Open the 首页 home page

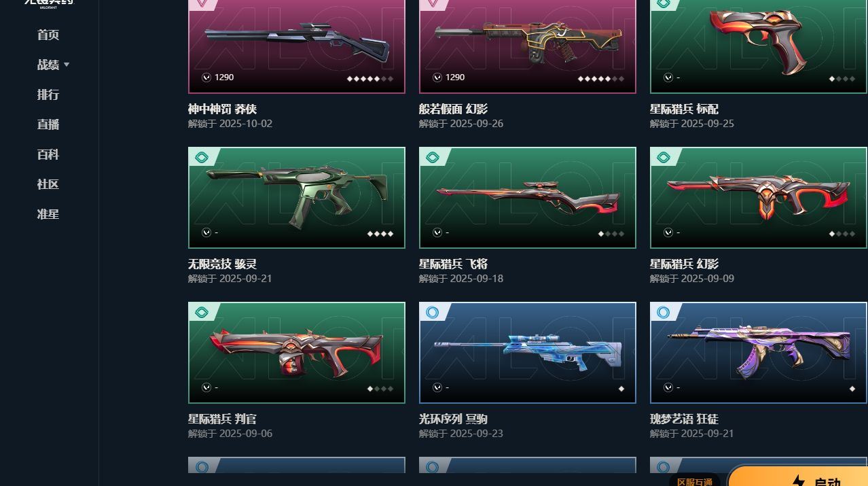point(48,35)
